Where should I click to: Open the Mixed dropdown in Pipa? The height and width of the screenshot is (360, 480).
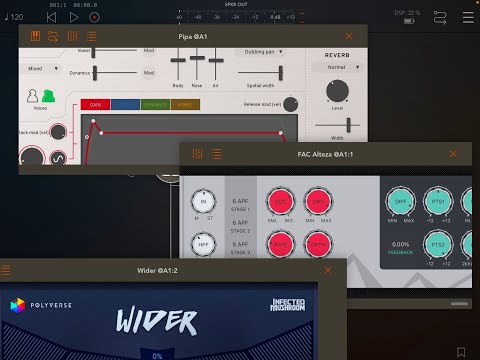click(x=42, y=68)
